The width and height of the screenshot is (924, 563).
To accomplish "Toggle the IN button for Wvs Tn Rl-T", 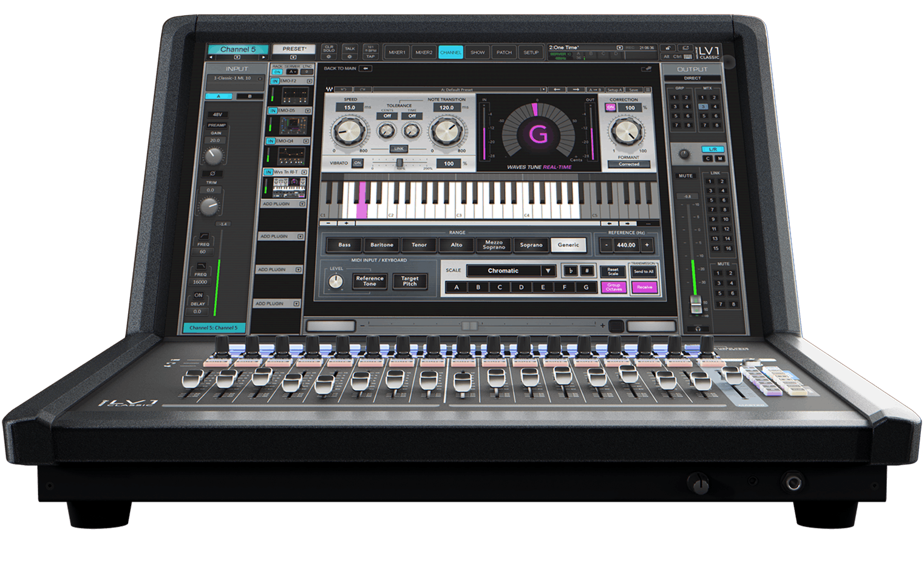I will [x=268, y=172].
